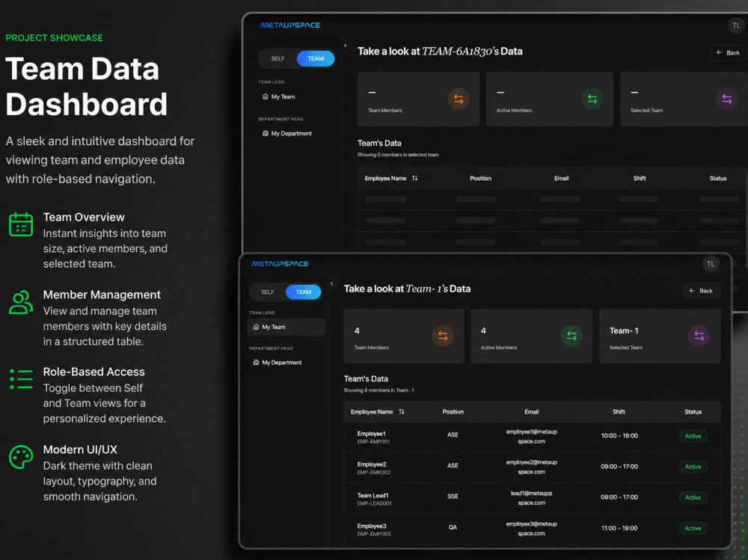Click Team Members card showing 4
This screenshot has height=560, width=748.
404,336
